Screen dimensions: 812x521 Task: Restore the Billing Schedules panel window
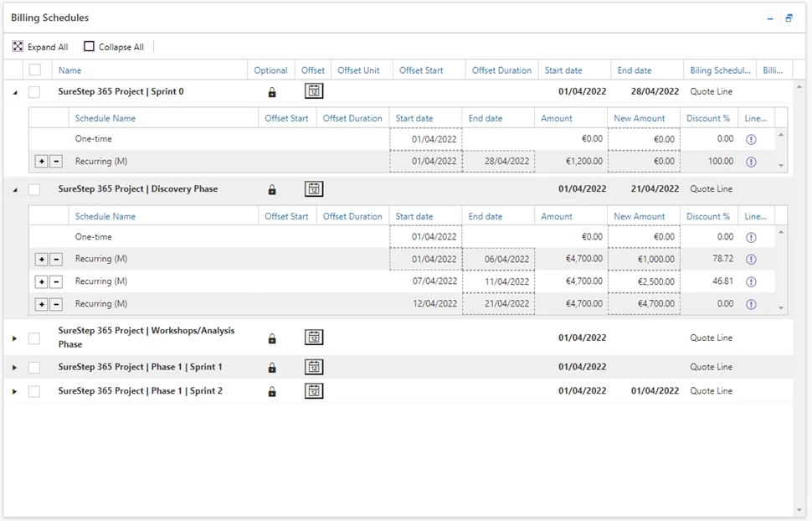tap(789, 18)
